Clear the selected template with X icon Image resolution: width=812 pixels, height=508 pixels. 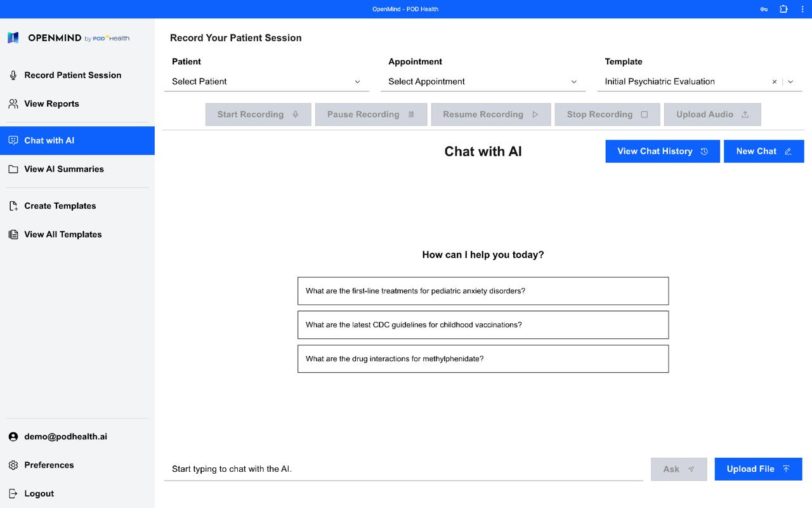(x=774, y=82)
